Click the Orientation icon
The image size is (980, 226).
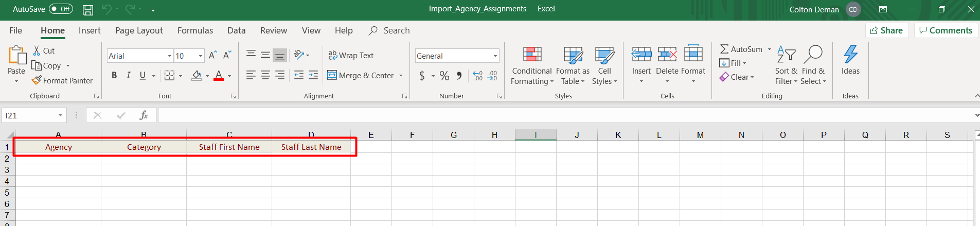click(x=298, y=55)
